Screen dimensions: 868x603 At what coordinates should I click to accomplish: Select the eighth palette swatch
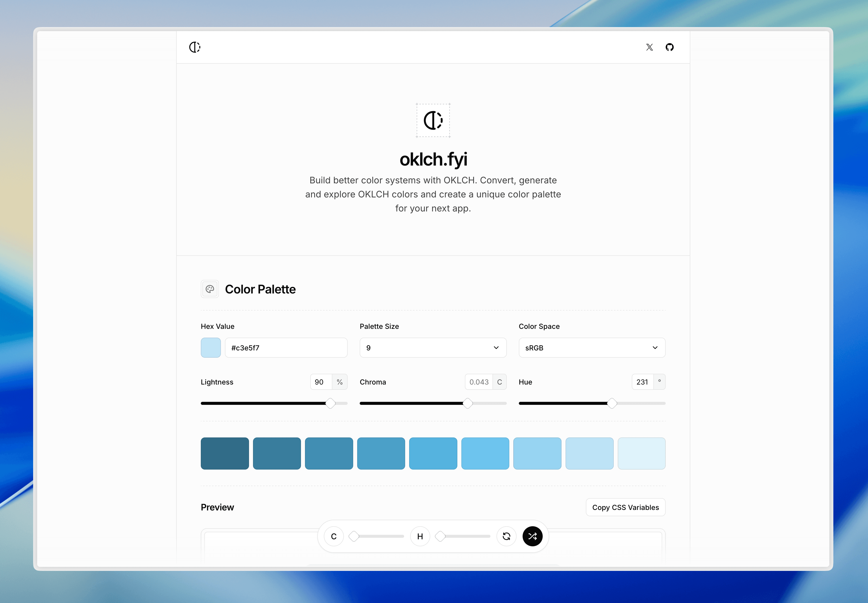click(x=589, y=454)
